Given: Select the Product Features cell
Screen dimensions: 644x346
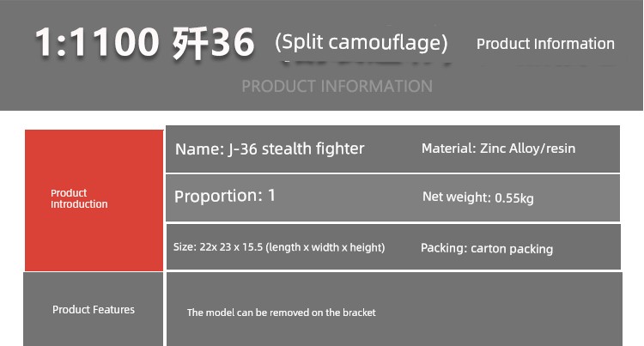Looking at the screenshot, I should pyautogui.click(x=94, y=309).
